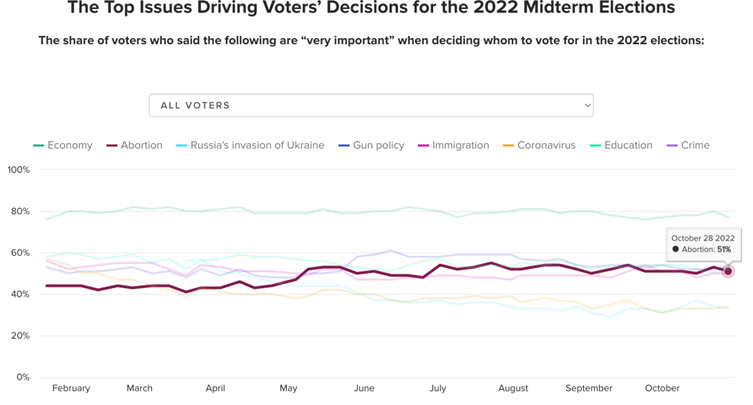Click the Abortion 51% tooltip box
Screen dimensions: 753x405
[704, 245]
